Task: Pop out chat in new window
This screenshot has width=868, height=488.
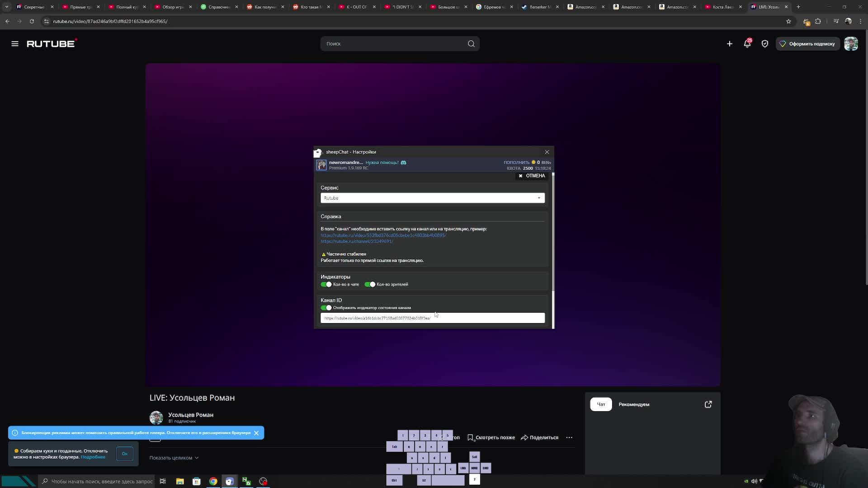Action: [708, 404]
